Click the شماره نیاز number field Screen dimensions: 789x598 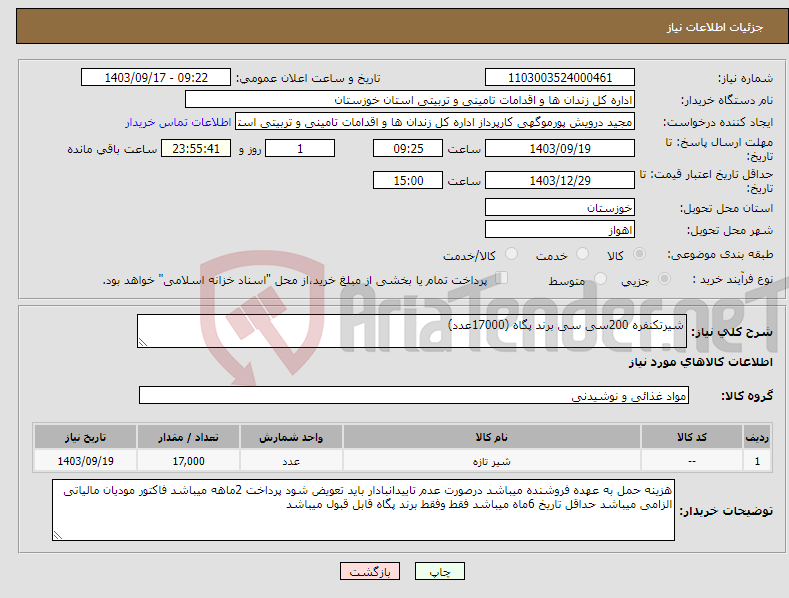(x=560, y=78)
